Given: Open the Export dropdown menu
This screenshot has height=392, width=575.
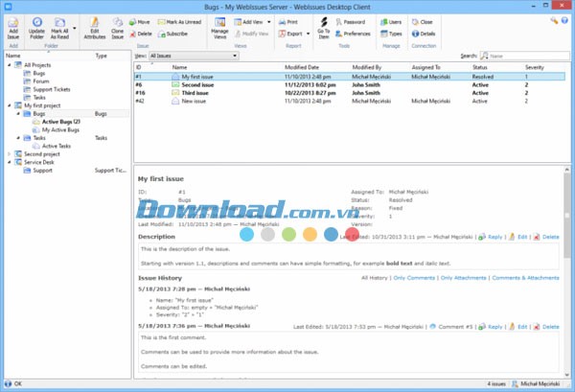Looking at the screenshot, I should [x=293, y=33].
